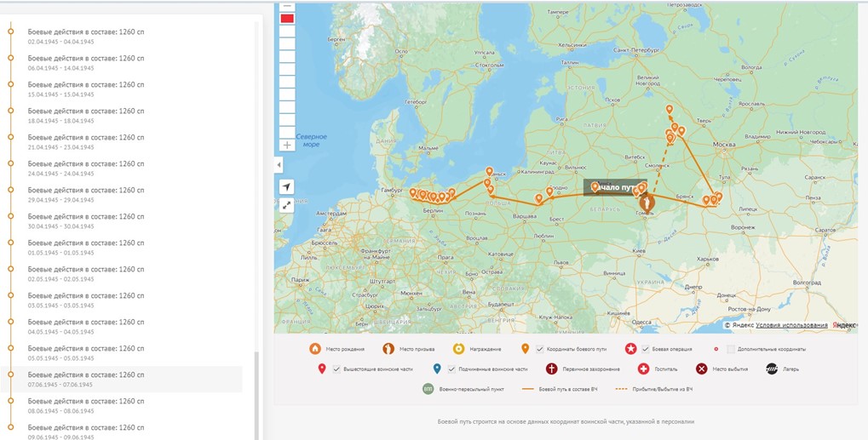Select the 02.05.1945 combat actions entry
This screenshot has height=440, width=868.
tap(85, 273)
